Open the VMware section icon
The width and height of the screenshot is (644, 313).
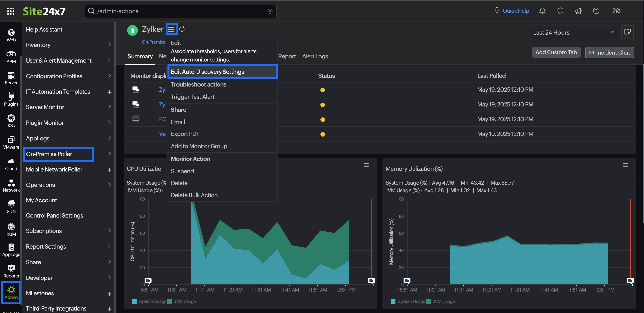click(x=11, y=142)
